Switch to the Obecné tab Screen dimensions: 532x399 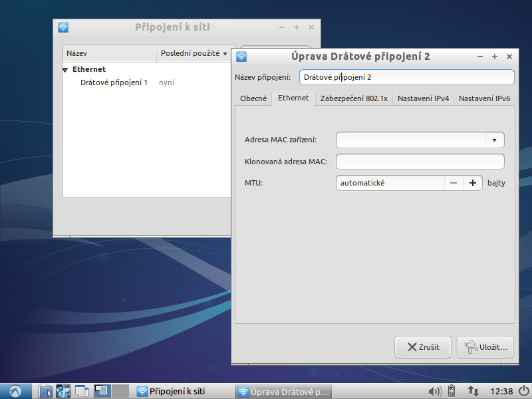click(253, 98)
